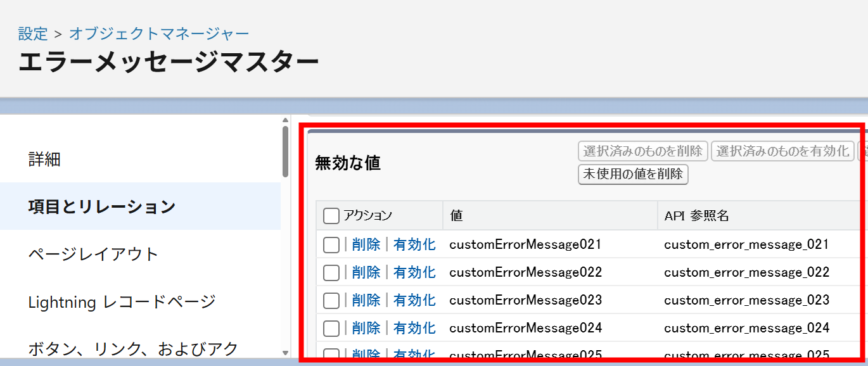
Task: Click the 選択済みのものを有効化 button
Action: tap(782, 151)
